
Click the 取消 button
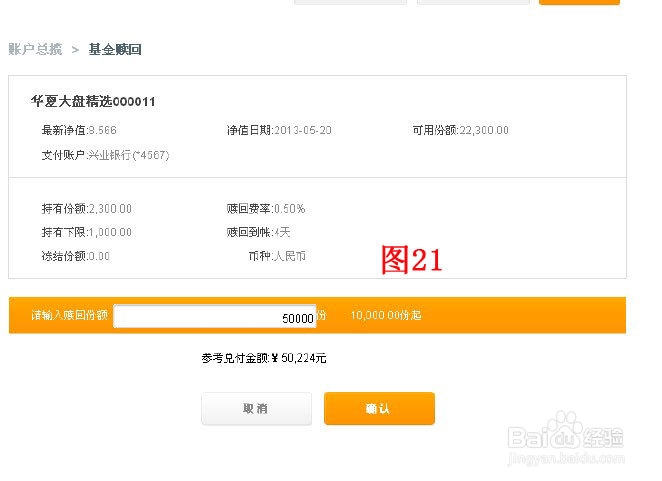(x=256, y=408)
